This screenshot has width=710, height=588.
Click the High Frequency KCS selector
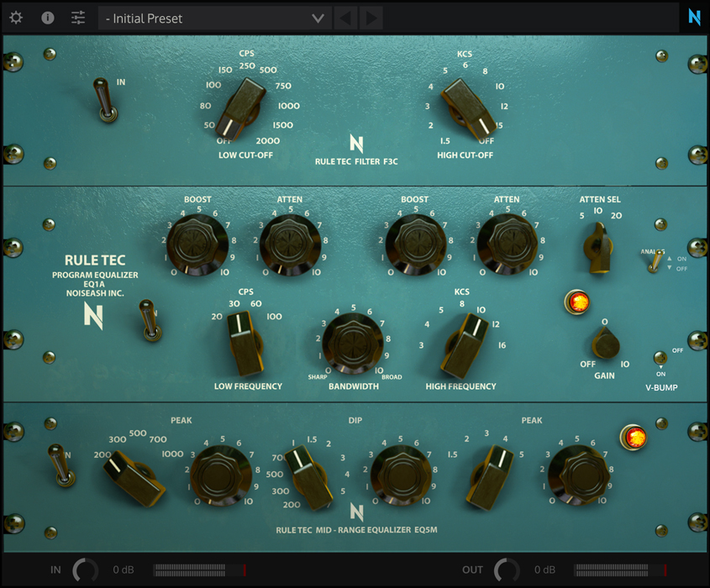pyautogui.click(x=465, y=346)
